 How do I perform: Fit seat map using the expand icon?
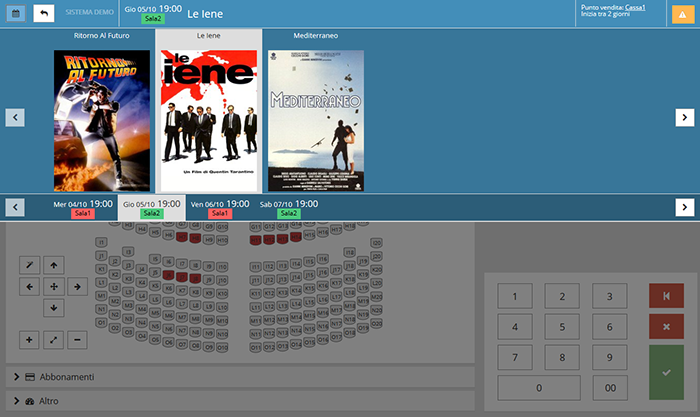point(54,340)
